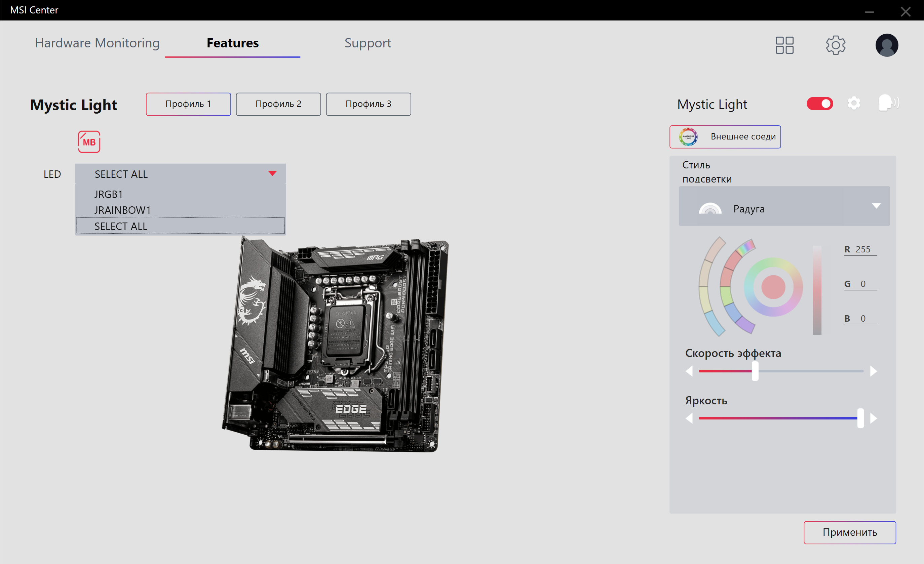Go to the Support tab
This screenshot has height=564, width=924.
tap(368, 43)
